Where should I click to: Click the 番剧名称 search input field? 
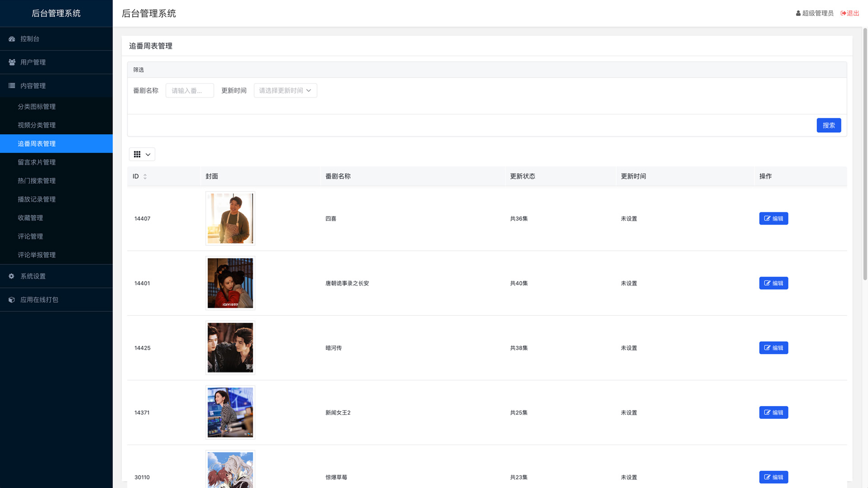pyautogui.click(x=189, y=90)
